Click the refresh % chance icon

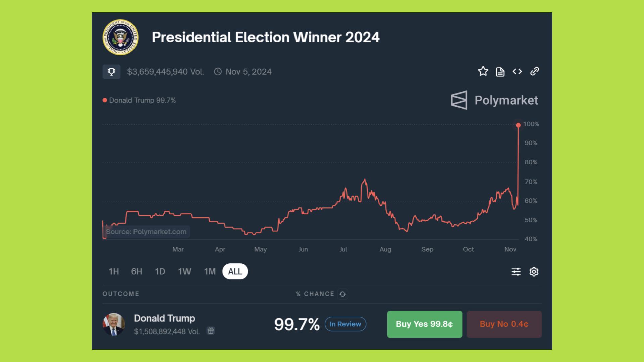pyautogui.click(x=343, y=294)
